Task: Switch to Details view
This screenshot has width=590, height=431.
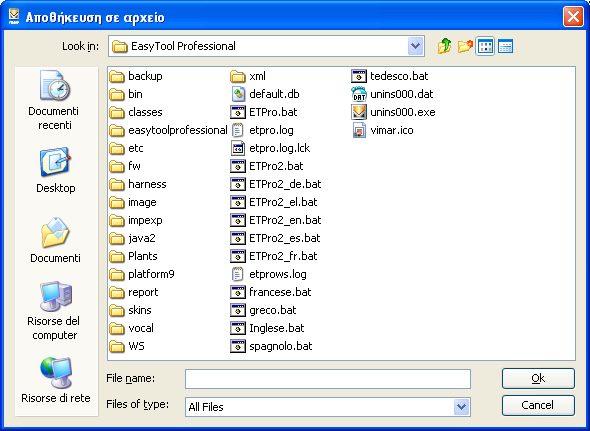Action: pos(505,46)
